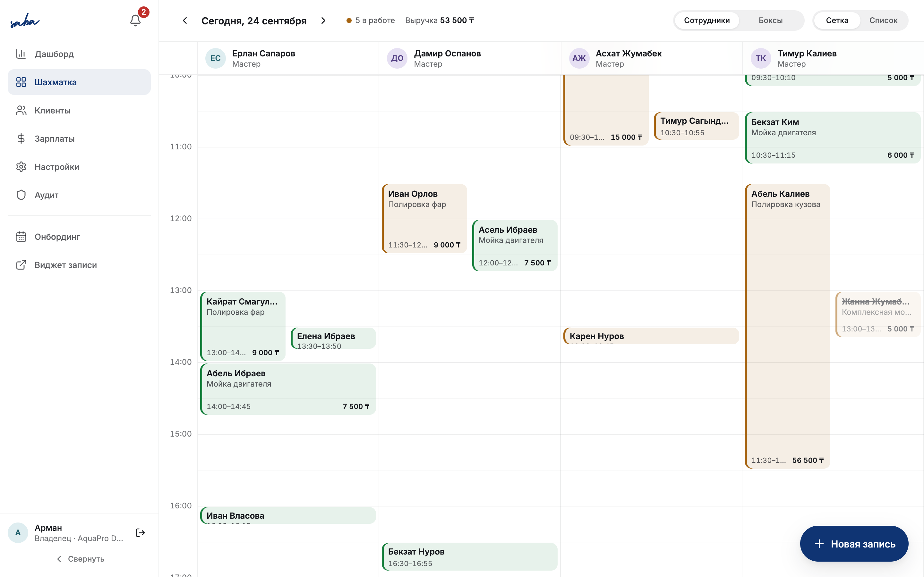Open Виджет записи external link icon
This screenshot has height=577, width=924.
tap(21, 265)
